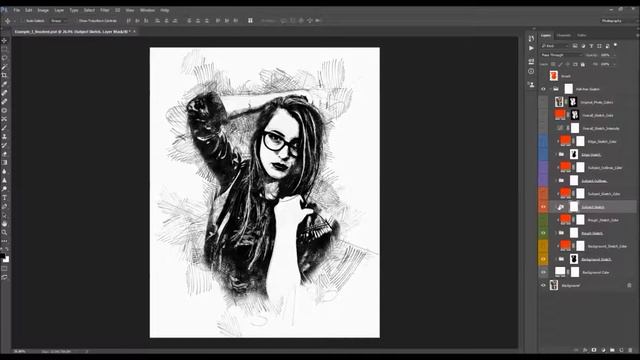Switch to the Channels tab
This screenshot has width=640, height=360.
pyautogui.click(x=564, y=36)
